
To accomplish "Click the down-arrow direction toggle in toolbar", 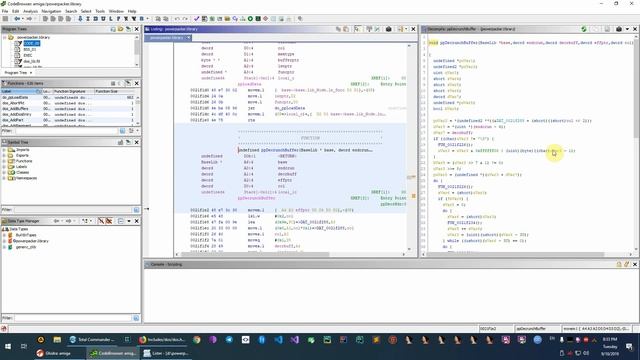I will pos(80,19).
